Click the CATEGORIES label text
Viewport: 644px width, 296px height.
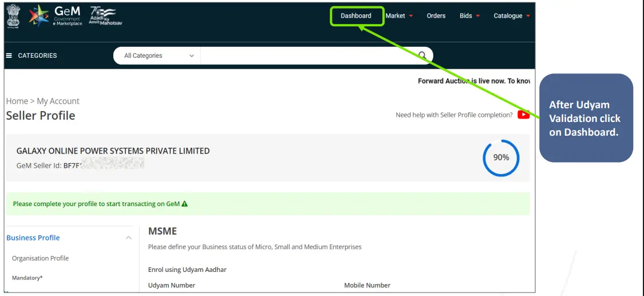tap(37, 56)
